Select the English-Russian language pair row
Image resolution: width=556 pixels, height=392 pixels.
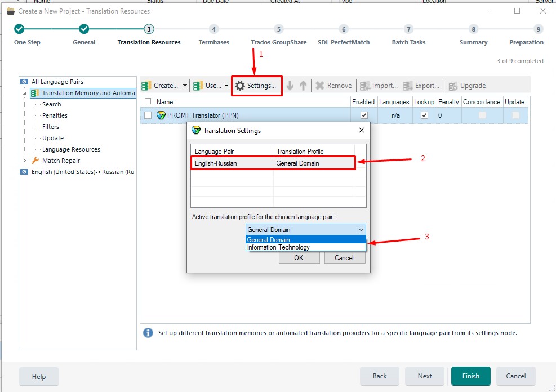pyautogui.click(x=273, y=163)
